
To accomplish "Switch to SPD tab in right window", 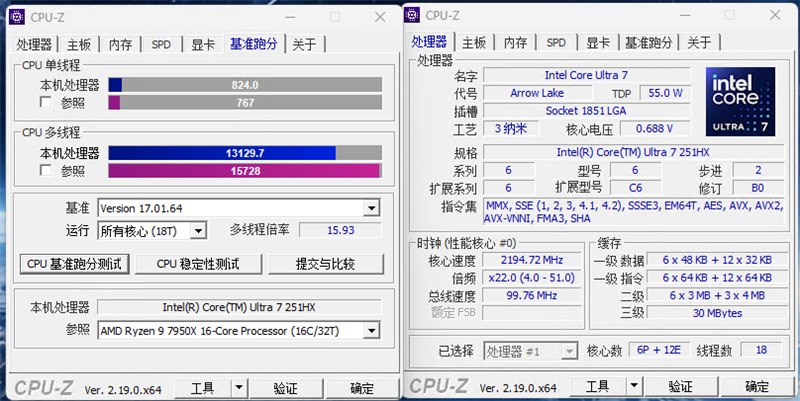I will (x=556, y=43).
